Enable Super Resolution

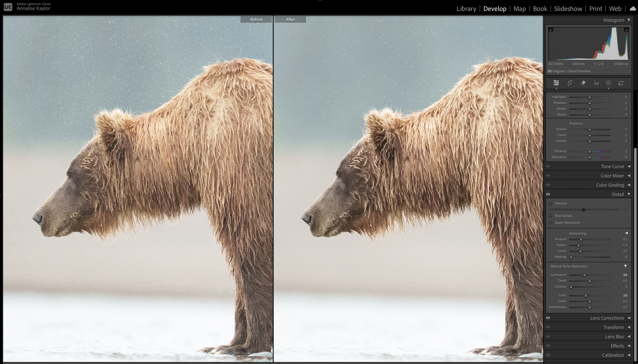point(550,223)
